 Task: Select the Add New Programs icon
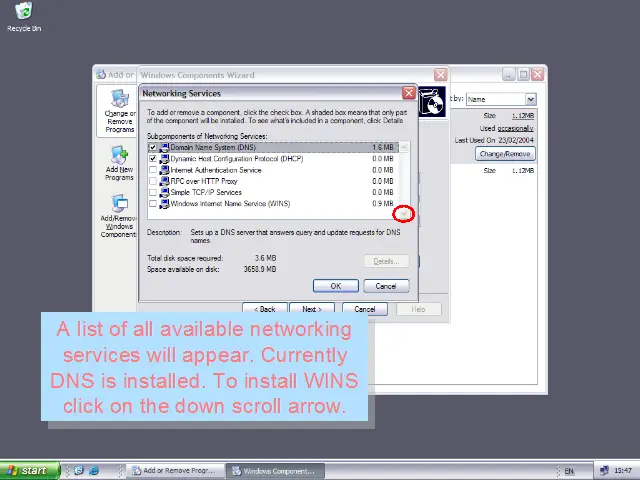119,156
